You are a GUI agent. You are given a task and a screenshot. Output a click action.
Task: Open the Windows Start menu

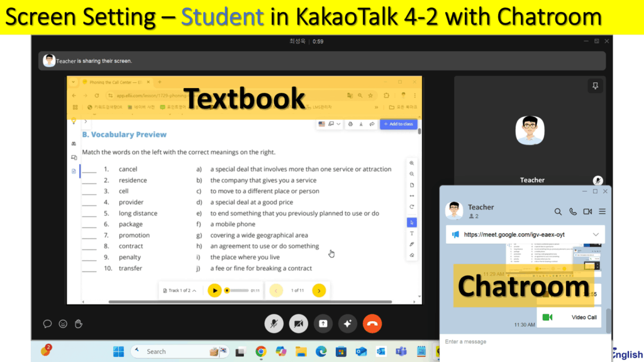point(118,352)
